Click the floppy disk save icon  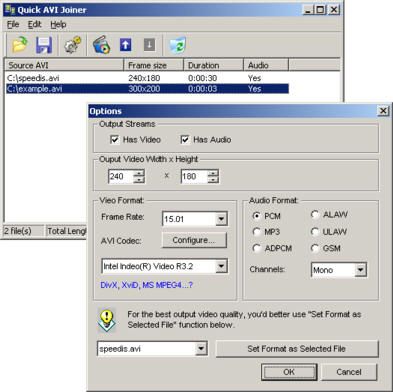point(44,45)
